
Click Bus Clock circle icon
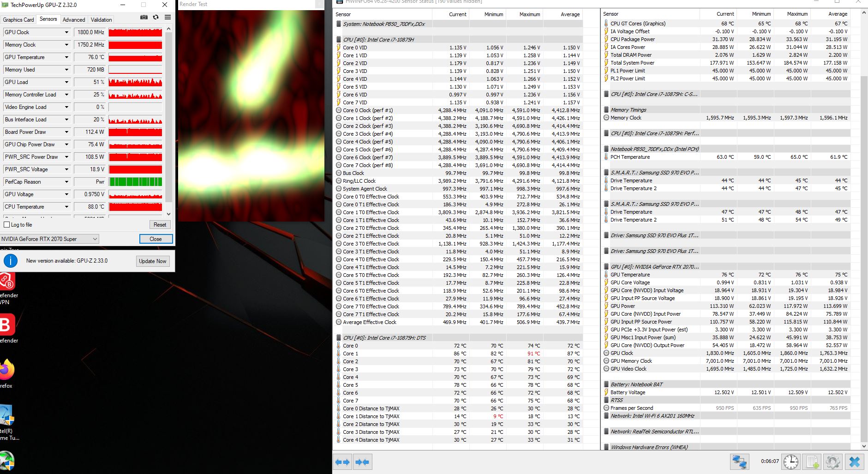click(x=339, y=173)
